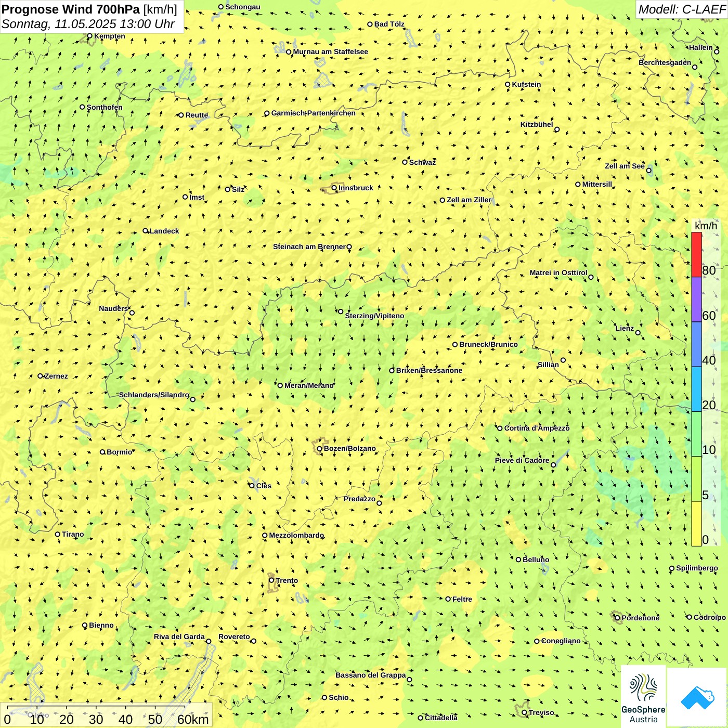
Task: Click the Feltre city marker
Action: [448, 599]
